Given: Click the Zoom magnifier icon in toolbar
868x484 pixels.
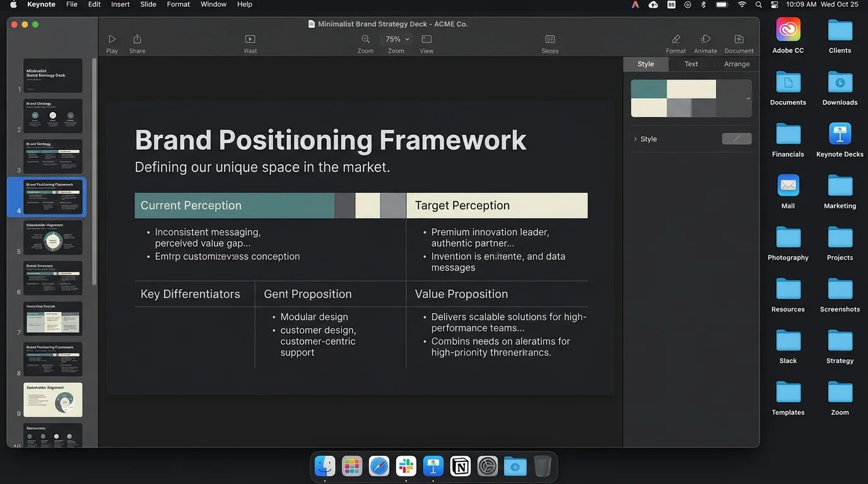Looking at the screenshot, I should click(x=365, y=39).
